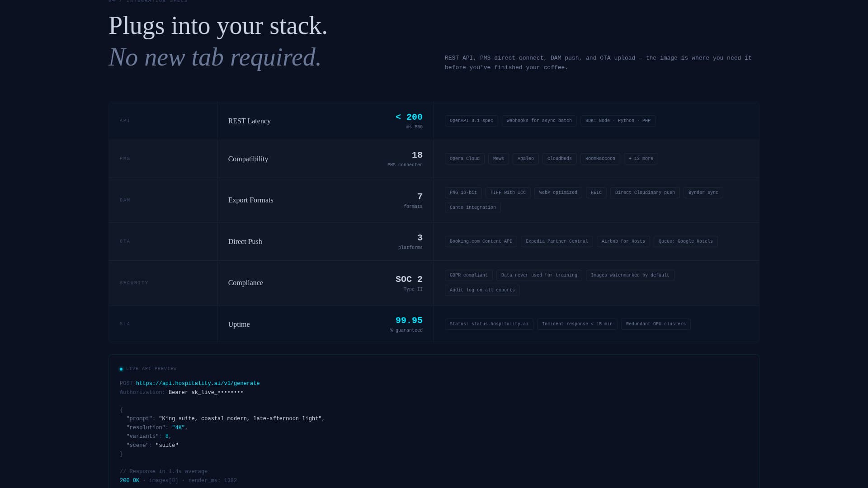Select the Cloudbeds chip
The height and width of the screenshot is (488, 868).
pos(559,159)
